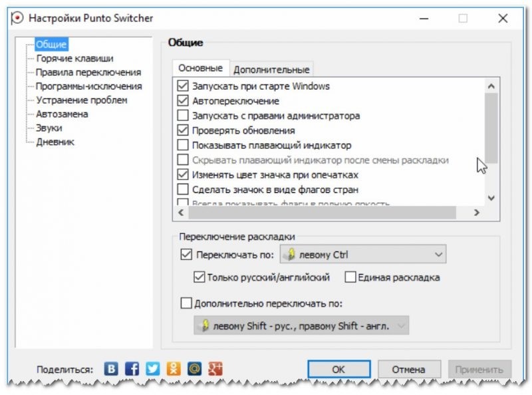Open 'Устранение проблем' section

point(82,100)
